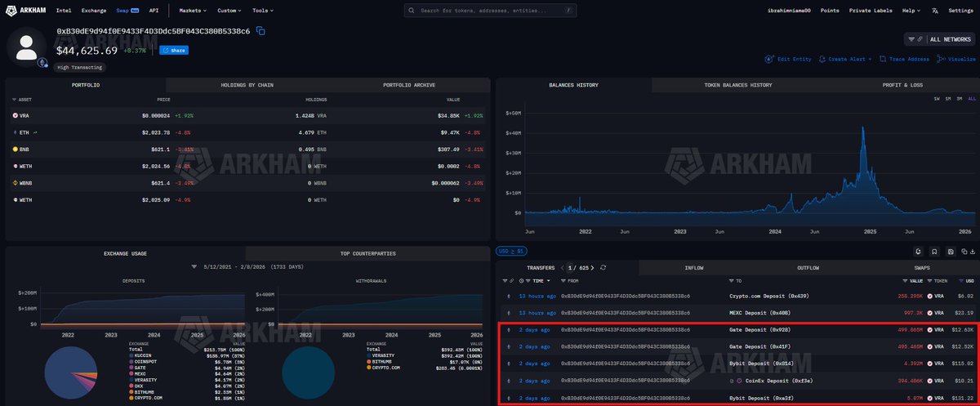The image size is (980, 406).
Task: Open the Visualize graph tool
Action: [x=957, y=60]
